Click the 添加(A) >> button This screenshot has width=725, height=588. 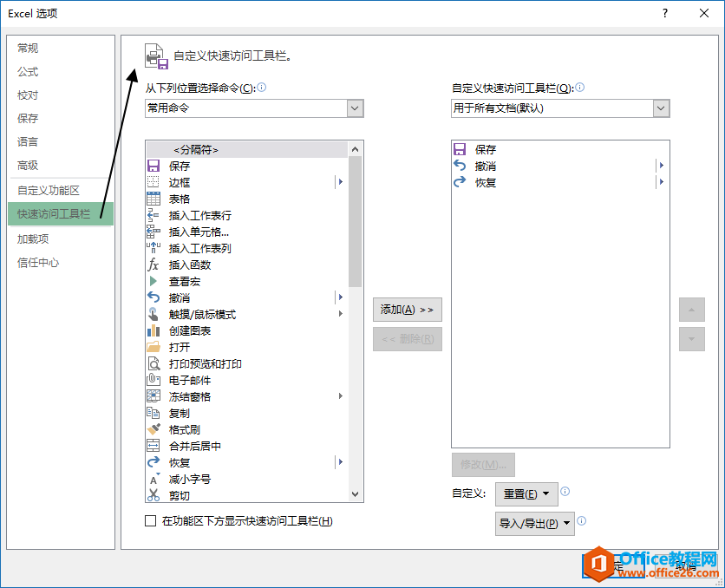pos(407,310)
